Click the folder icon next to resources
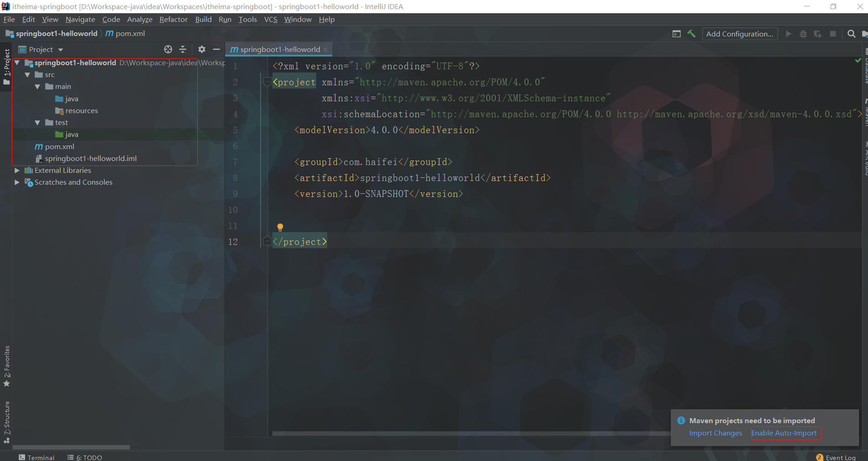The height and width of the screenshot is (461, 868). 59,111
